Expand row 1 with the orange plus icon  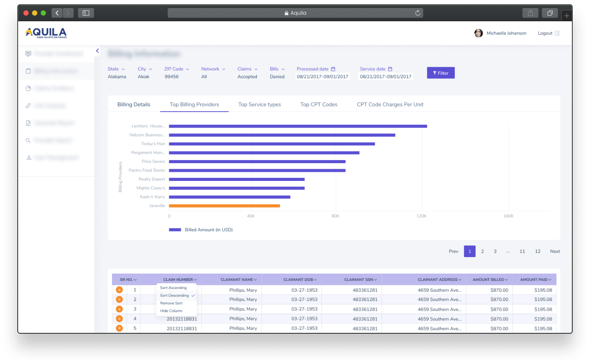coord(120,290)
